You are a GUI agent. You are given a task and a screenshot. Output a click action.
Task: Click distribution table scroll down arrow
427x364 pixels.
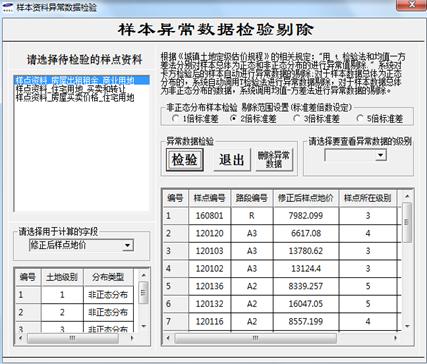[x=144, y=326]
